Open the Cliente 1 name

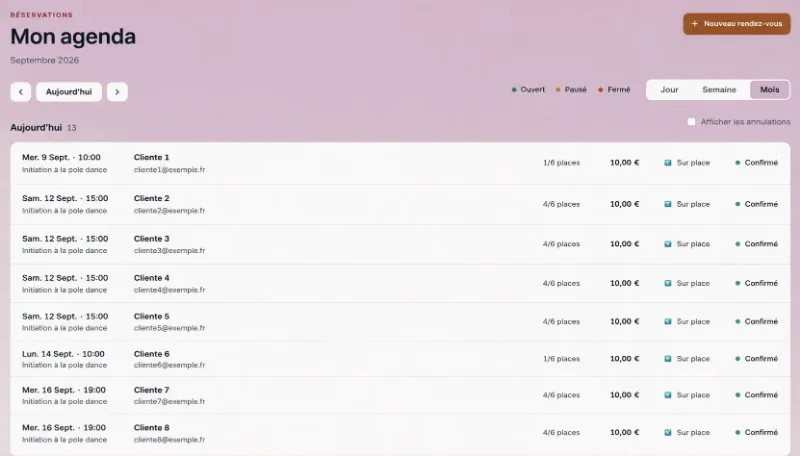click(152, 158)
